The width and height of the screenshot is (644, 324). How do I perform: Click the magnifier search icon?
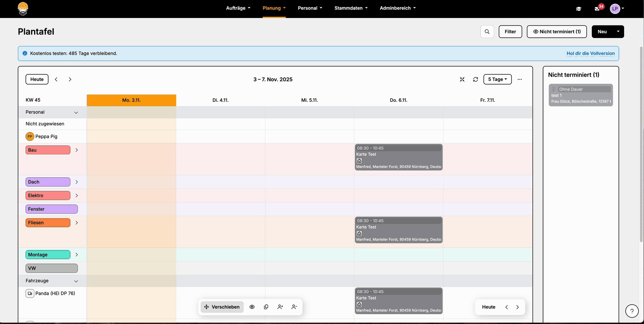487,32
